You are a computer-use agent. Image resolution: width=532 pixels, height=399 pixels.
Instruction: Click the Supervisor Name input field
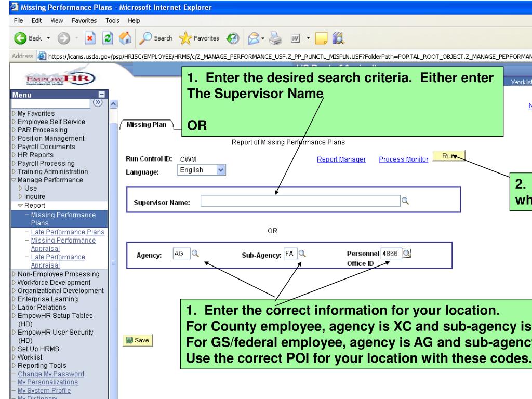click(x=300, y=201)
